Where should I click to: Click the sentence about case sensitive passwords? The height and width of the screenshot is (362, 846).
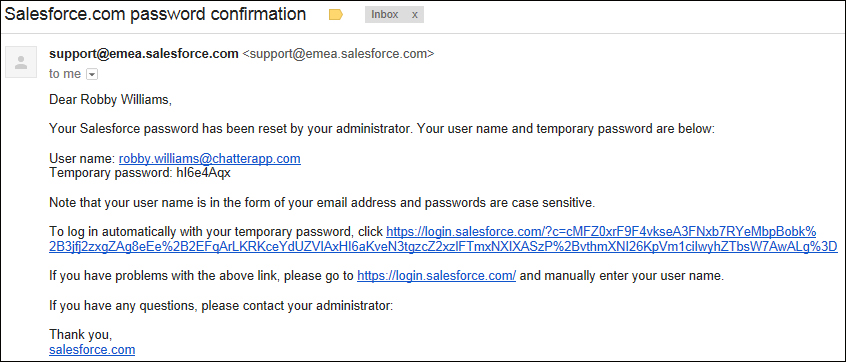coord(322,203)
